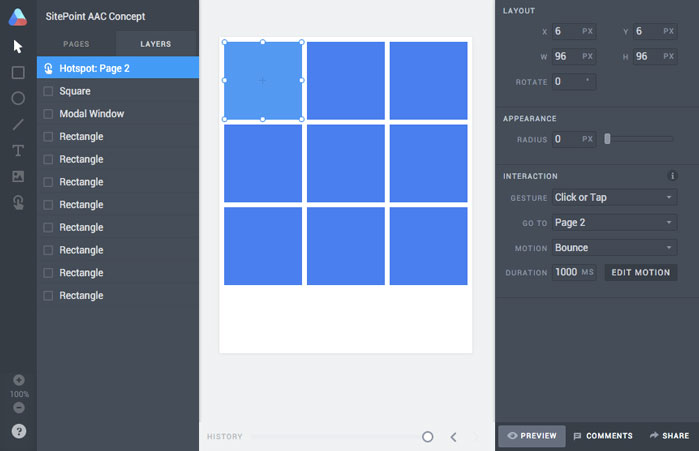Click the project title SitePoint AAC Concept
Image resolution: width=699 pixels, height=451 pixels.
point(95,16)
